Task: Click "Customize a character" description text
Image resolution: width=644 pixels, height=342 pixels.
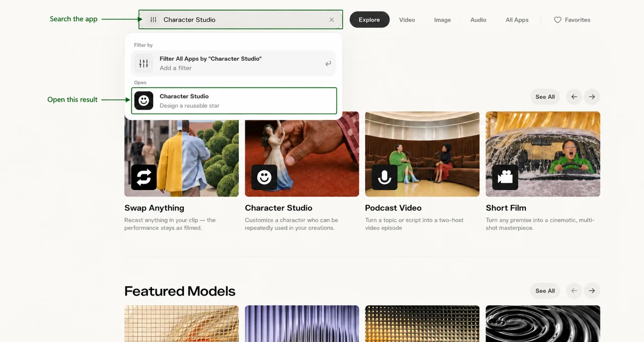Action: click(x=291, y=224)
